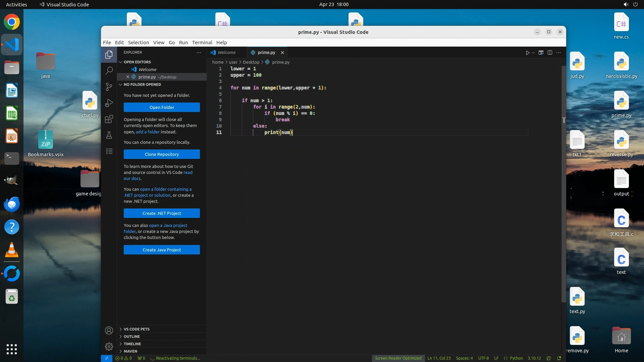Click notifications bell in status bar
The width and height of the screenshot is (644, 362).
click(559, 358)
